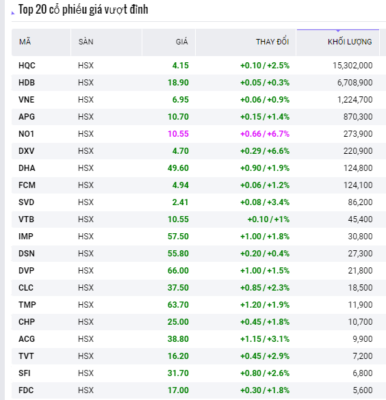Screen dimensions: 386x400
Task: Select FCM price 4.94
Action: coord(180,185)
